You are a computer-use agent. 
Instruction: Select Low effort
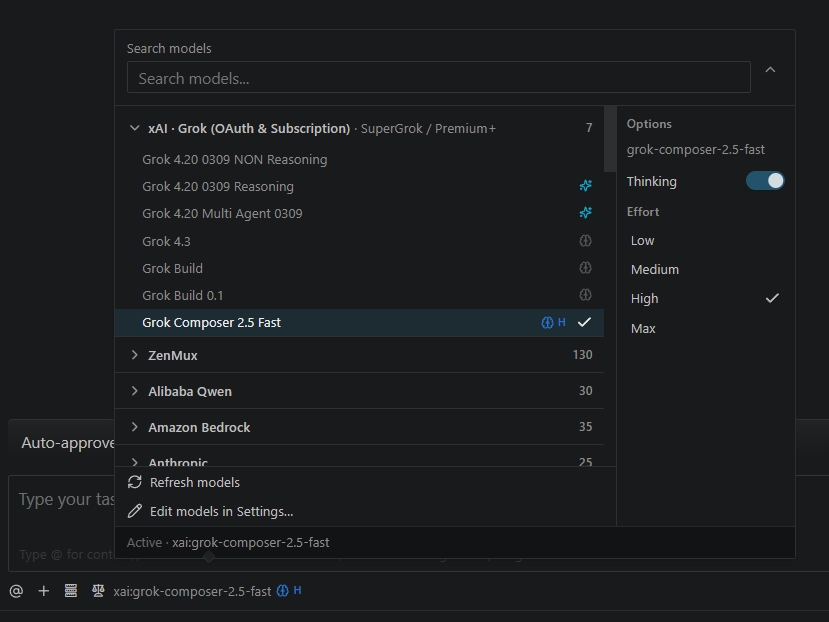coord(705,241)
